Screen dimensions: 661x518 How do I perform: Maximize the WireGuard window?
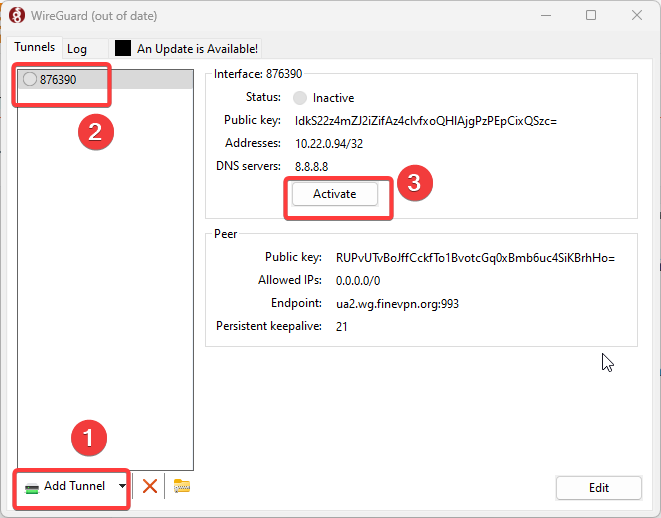591,16
